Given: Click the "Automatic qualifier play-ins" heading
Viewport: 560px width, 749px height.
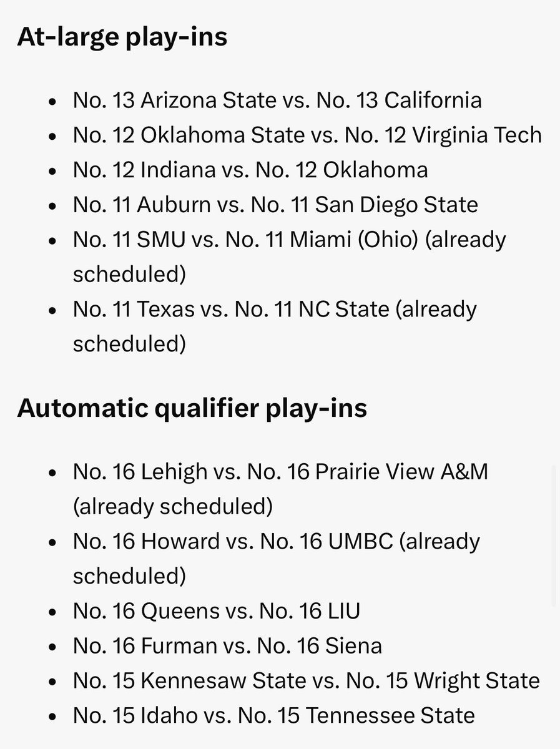Looking at the screenshot, I should click(192, 408).
